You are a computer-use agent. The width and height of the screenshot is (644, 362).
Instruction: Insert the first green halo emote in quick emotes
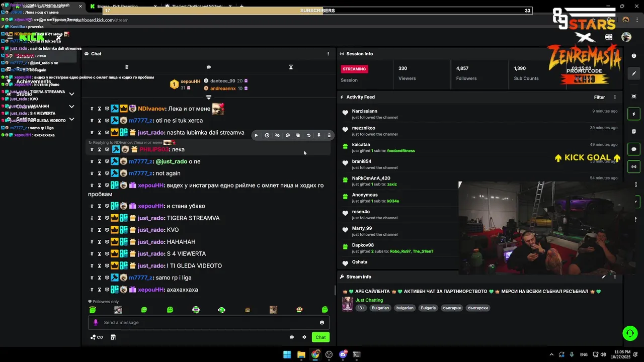[92, 310]
